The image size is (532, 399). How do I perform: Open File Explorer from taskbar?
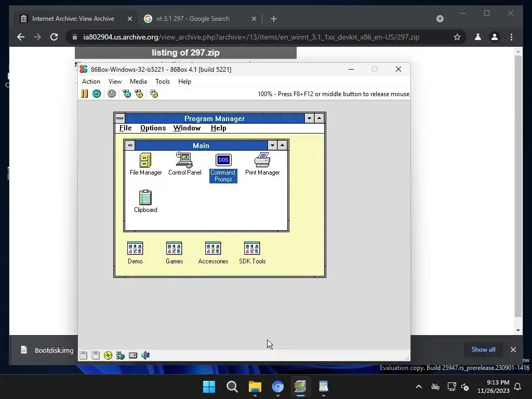pos(255,387)
